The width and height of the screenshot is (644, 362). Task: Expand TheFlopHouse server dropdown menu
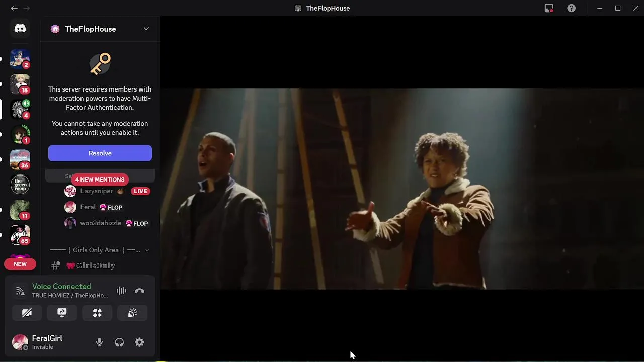[x=146, y=29]
